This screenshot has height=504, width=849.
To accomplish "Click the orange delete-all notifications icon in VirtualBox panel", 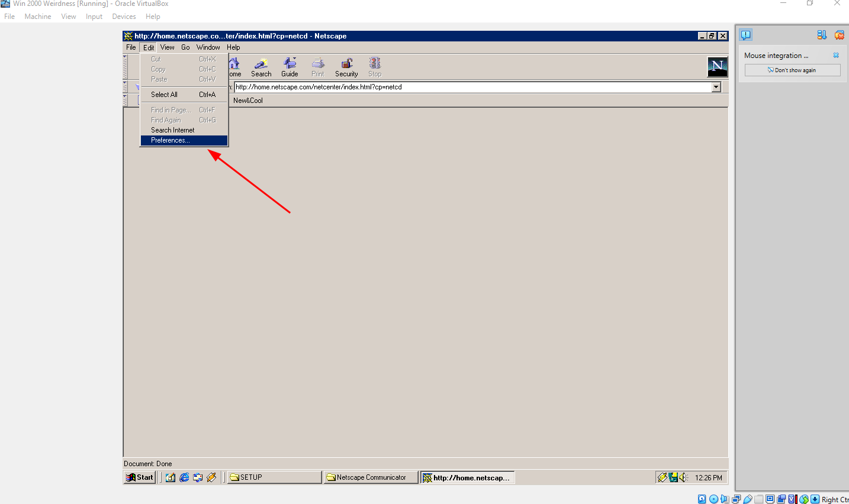I will pos(840,35).
